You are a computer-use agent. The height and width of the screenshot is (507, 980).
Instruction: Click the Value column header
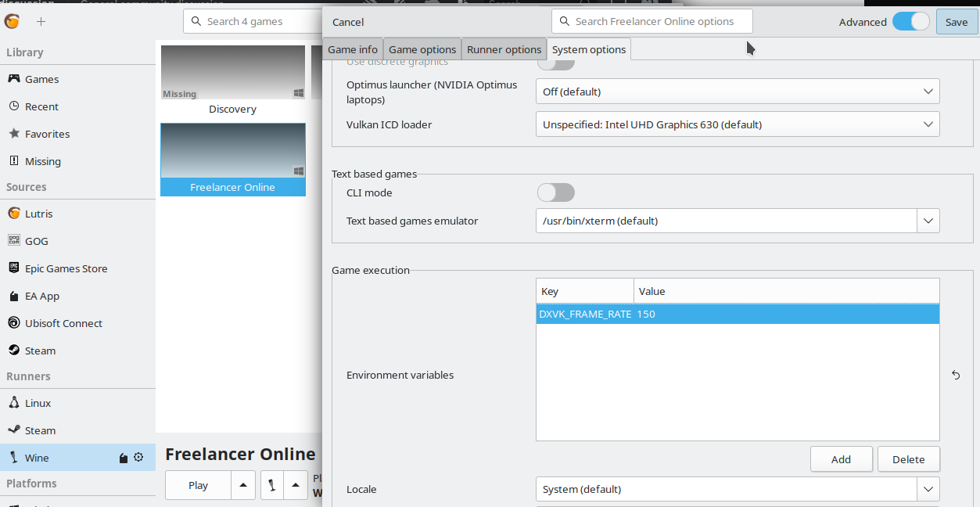tap(787, 291)
